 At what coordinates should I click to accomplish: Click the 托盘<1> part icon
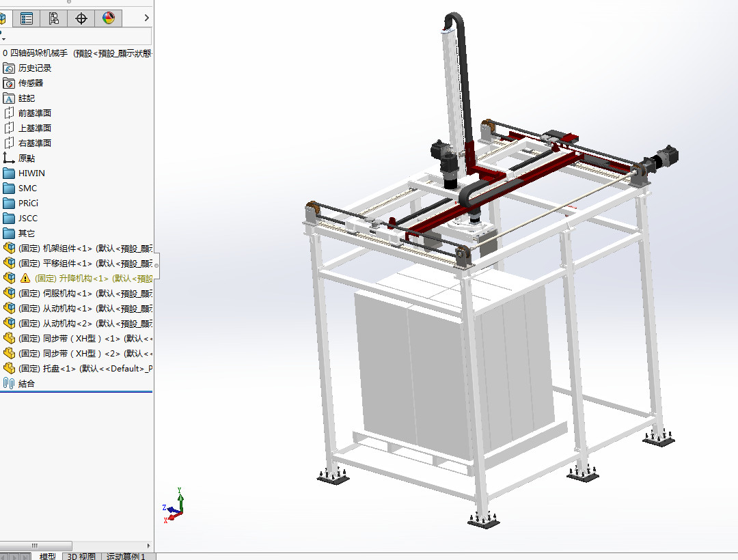click(9, 368)
